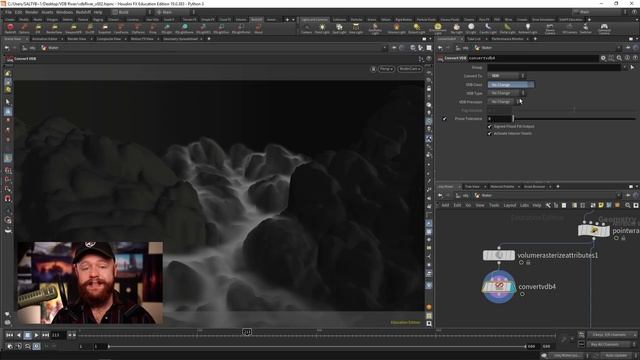The width and height of the screenshot is (640, 360).
Task: Toggle the real-time playback button
Action: coord(36,346)
